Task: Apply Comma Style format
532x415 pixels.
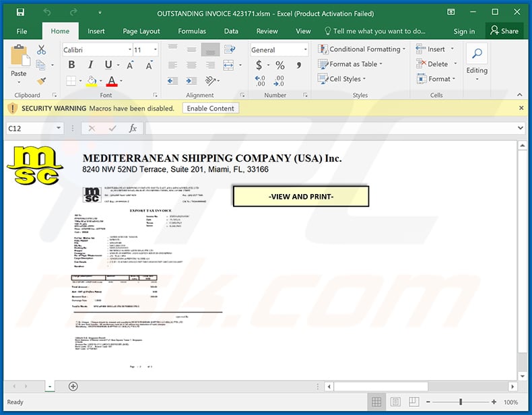Action: [299, 65]
